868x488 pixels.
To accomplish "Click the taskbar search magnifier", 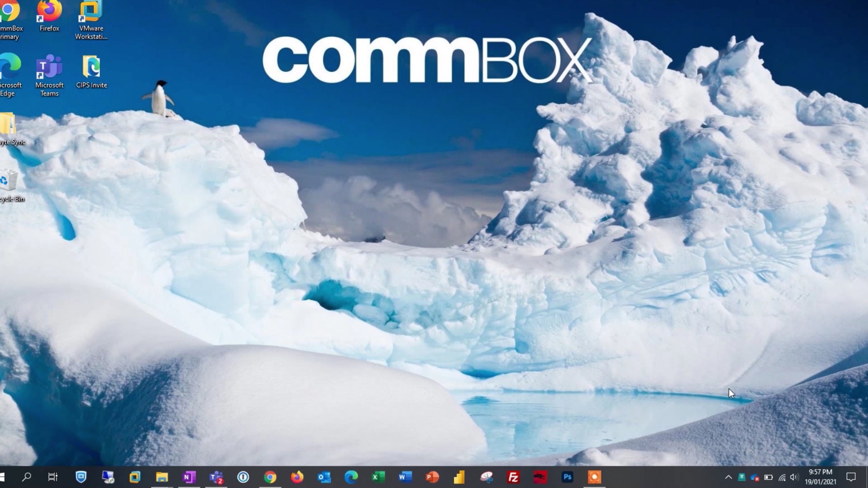I will coord(27,477).
